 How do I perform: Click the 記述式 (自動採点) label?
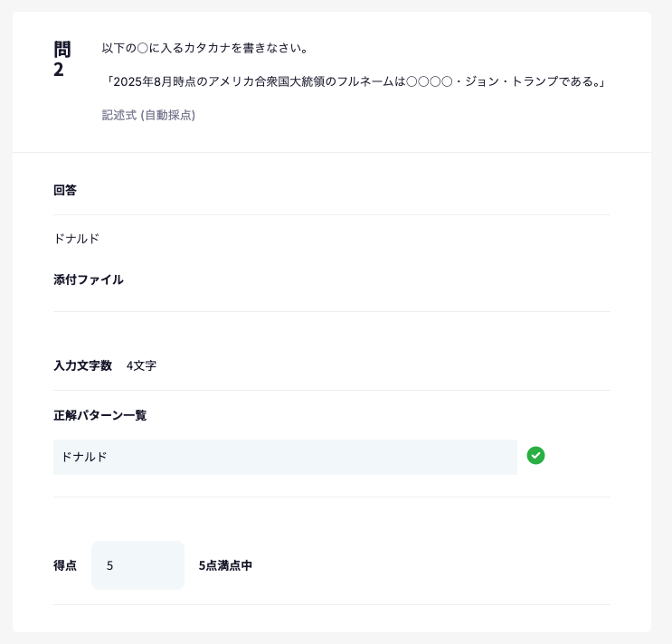148,115
